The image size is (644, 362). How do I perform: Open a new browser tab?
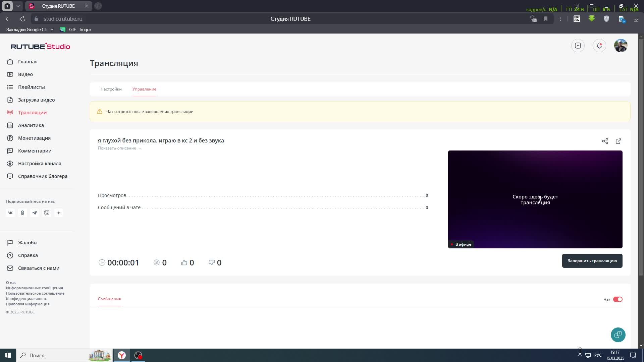pyautogui.click(x=98, y=6)
